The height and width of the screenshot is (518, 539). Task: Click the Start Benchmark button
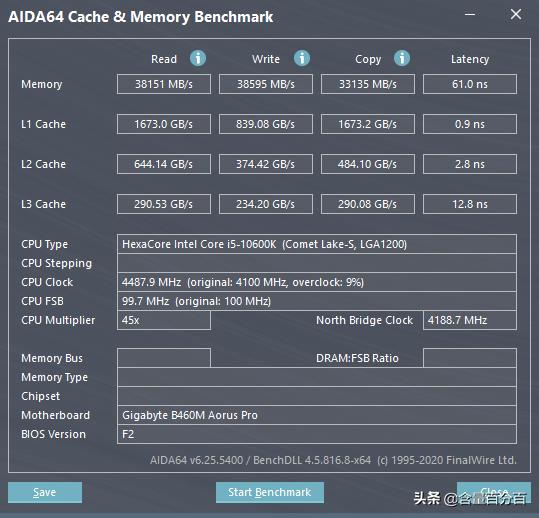[270, 492]
